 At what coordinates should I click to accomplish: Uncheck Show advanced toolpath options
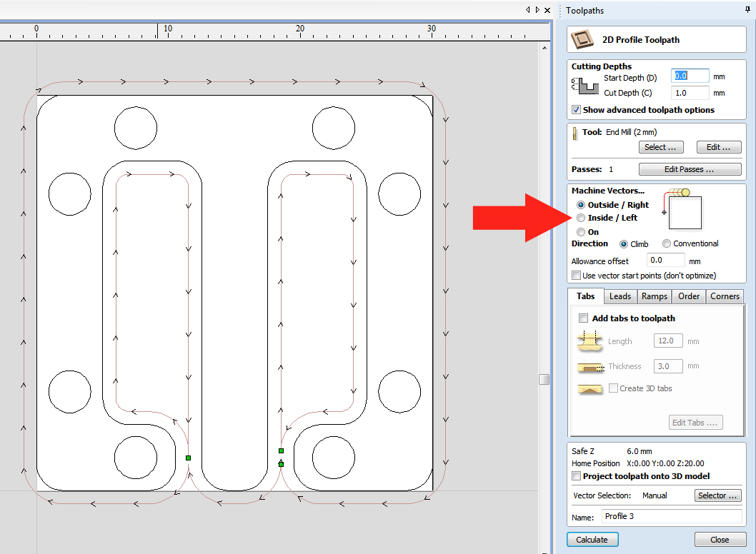click(576, 110)
